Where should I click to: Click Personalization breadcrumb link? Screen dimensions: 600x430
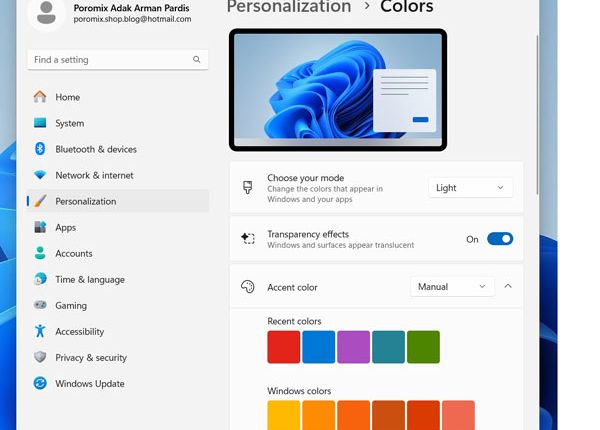click(289, 7)
